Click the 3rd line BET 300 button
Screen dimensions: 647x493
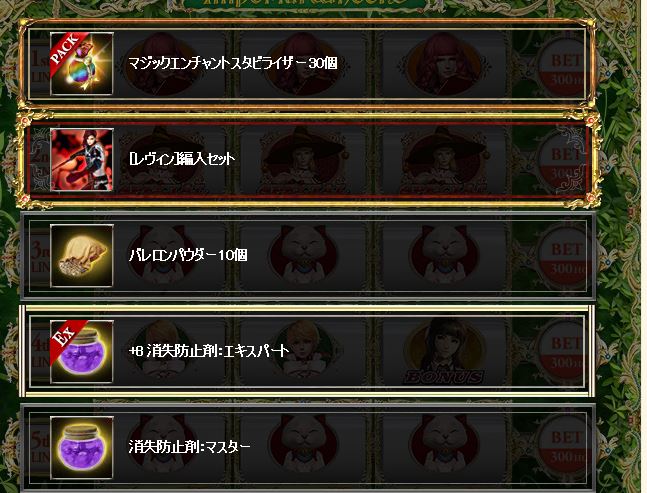click(565, 259)
